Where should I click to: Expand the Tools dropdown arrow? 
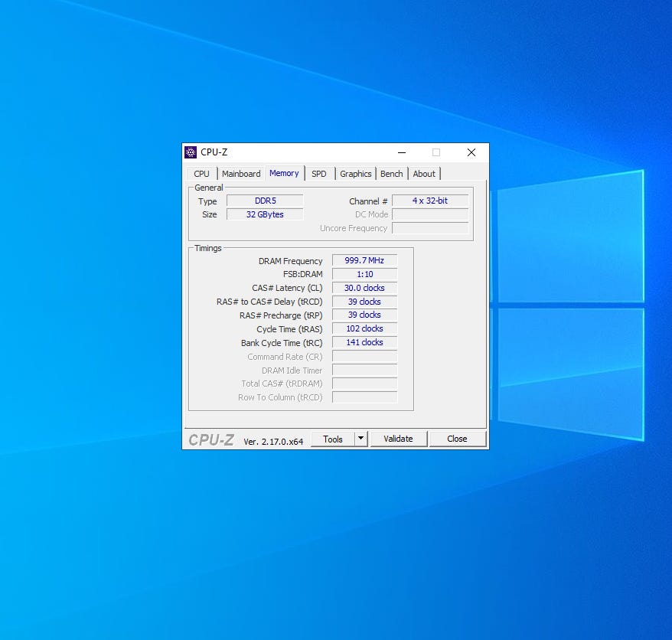click(361, 439)
